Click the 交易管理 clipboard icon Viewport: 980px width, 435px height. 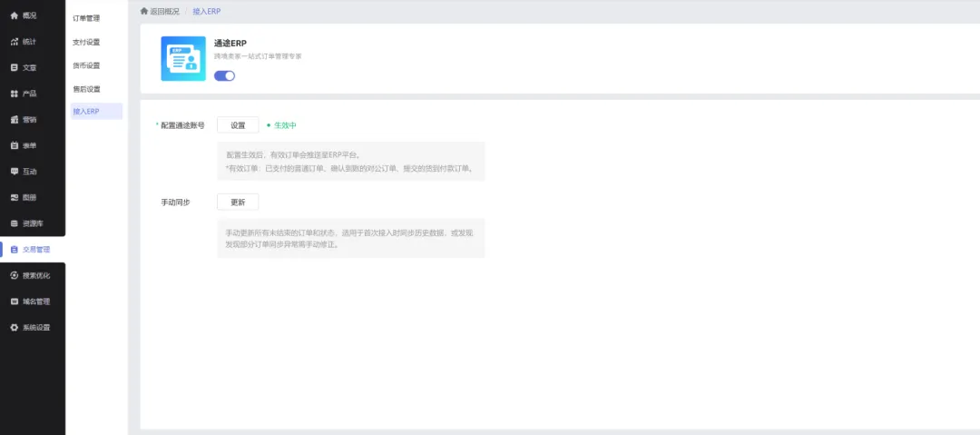15,250
